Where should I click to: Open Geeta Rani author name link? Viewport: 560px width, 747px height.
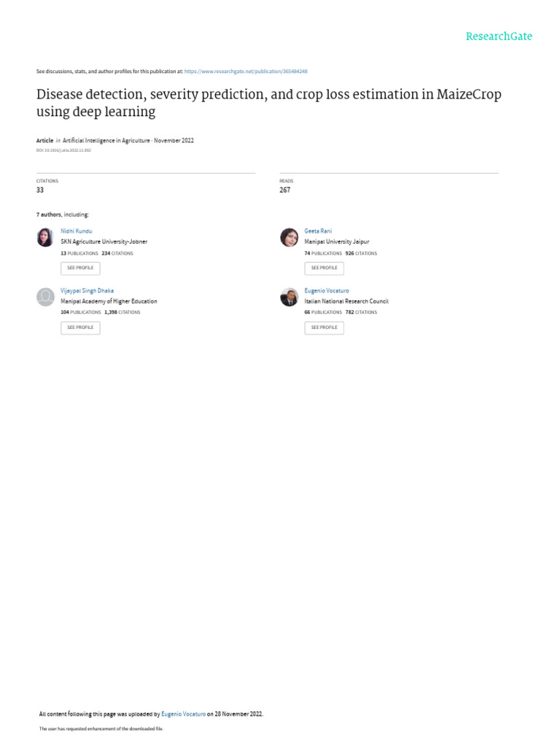(318, 231)
